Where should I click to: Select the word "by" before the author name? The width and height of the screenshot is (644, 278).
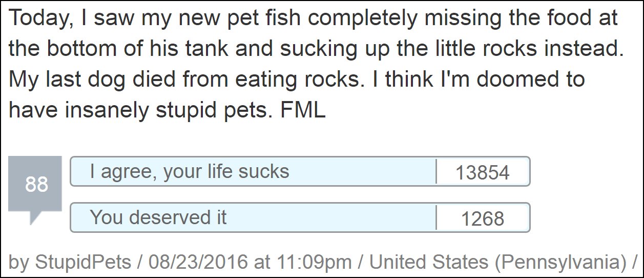coord(19,263)
